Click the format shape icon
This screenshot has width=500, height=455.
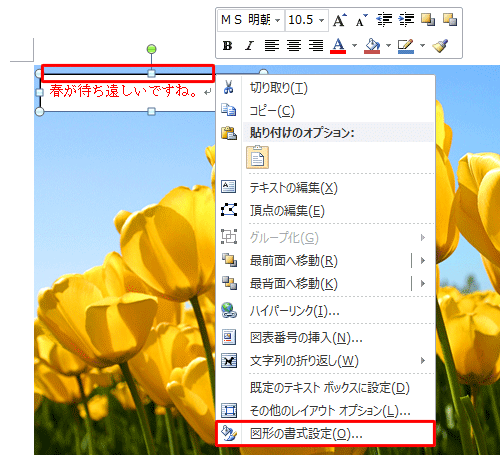pyautogui.click(x=229, y=433)
